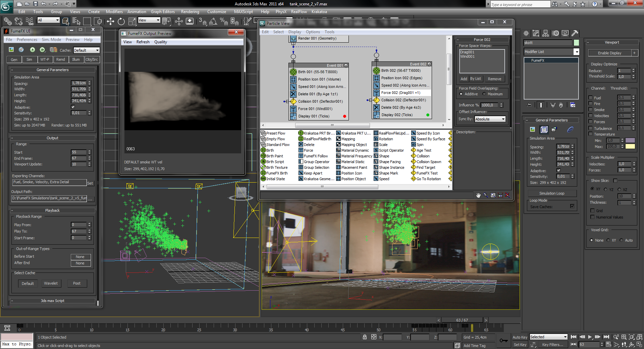Collapse the Playback rollout in FumeFX UI

tap(52, 210)
